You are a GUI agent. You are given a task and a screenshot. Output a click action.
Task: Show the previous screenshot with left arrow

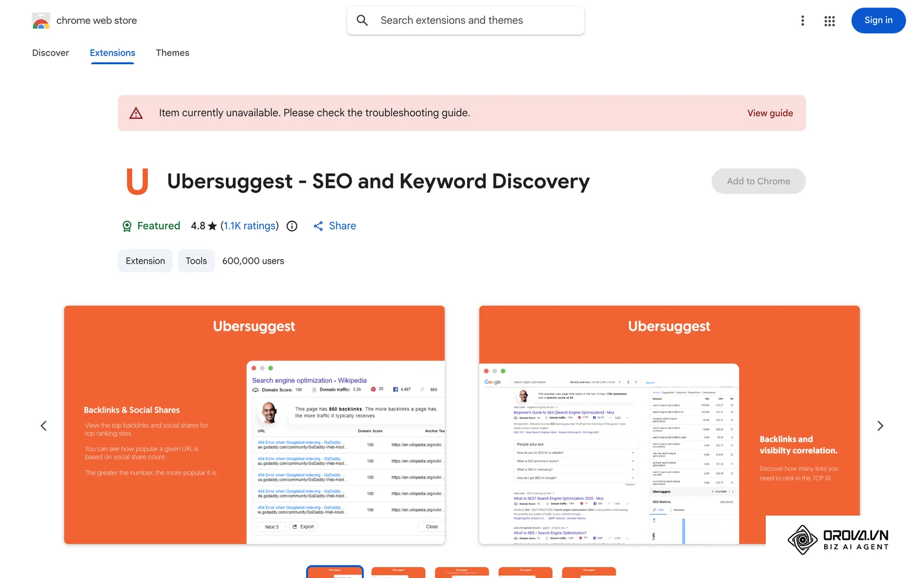(x=44, y=426)
